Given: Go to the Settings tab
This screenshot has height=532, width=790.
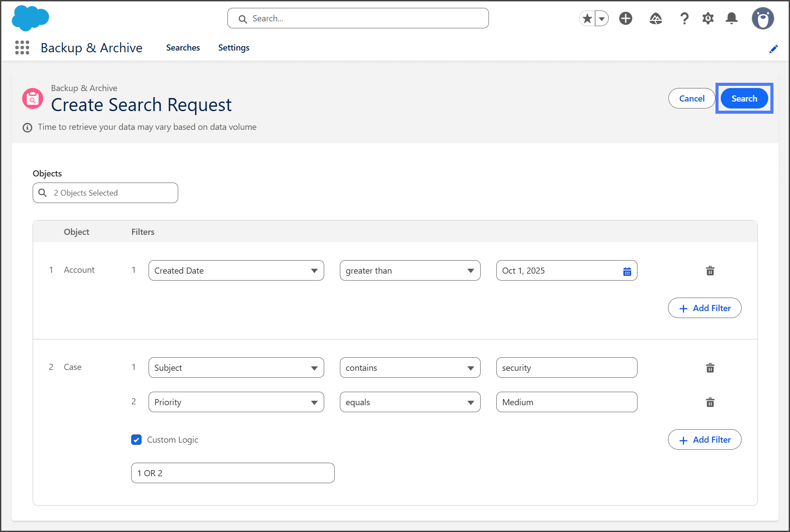Looking at the screenshot, I should coord(234,47).
